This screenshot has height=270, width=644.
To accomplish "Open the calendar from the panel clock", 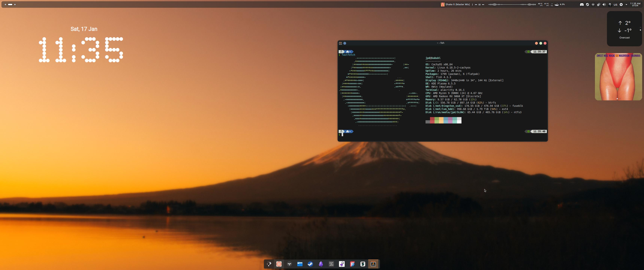I will click(x=635, y=5).
